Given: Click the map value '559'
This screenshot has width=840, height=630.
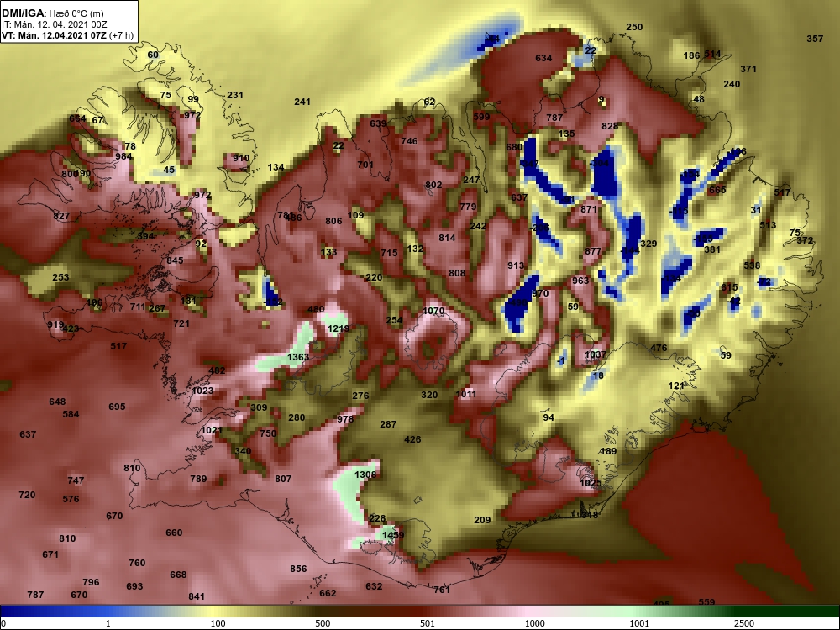Looking at the screenshot, I should pyautogui.click(x=706, y=601).
